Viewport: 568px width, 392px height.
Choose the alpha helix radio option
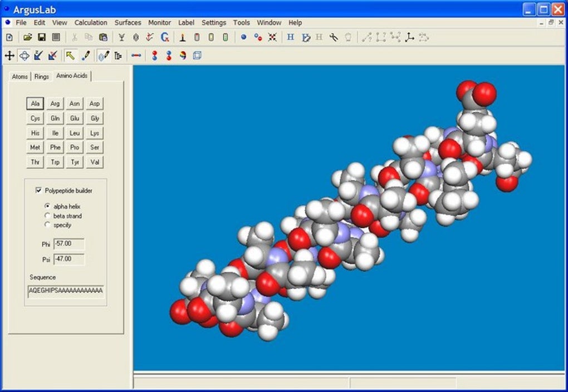point(47,206)
